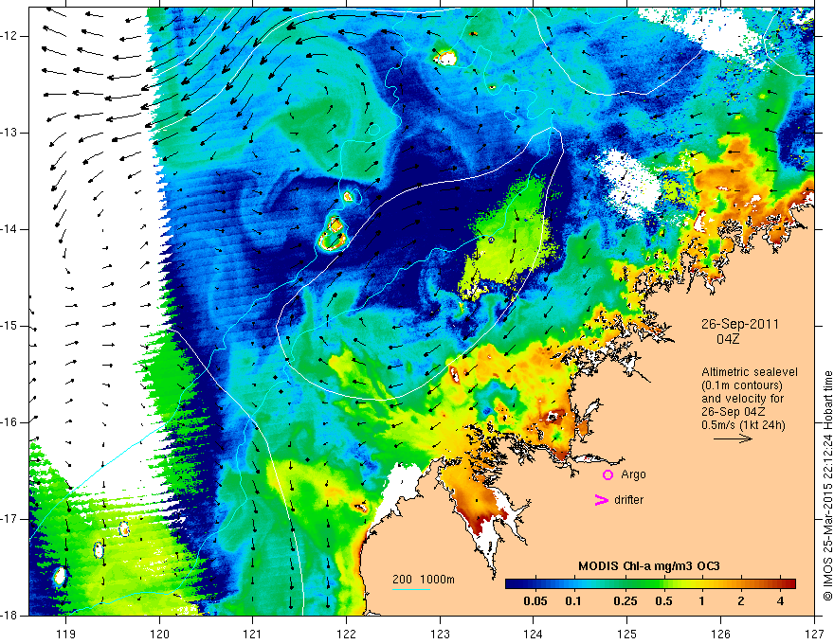The height and width of the screenshot is (644, 834).
Task: Click the '-18' latitude axis label
Action: [10, 616]
